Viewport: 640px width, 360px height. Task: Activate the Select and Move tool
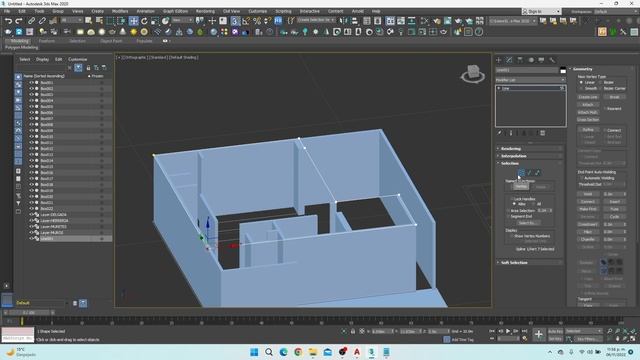[133, 21]
